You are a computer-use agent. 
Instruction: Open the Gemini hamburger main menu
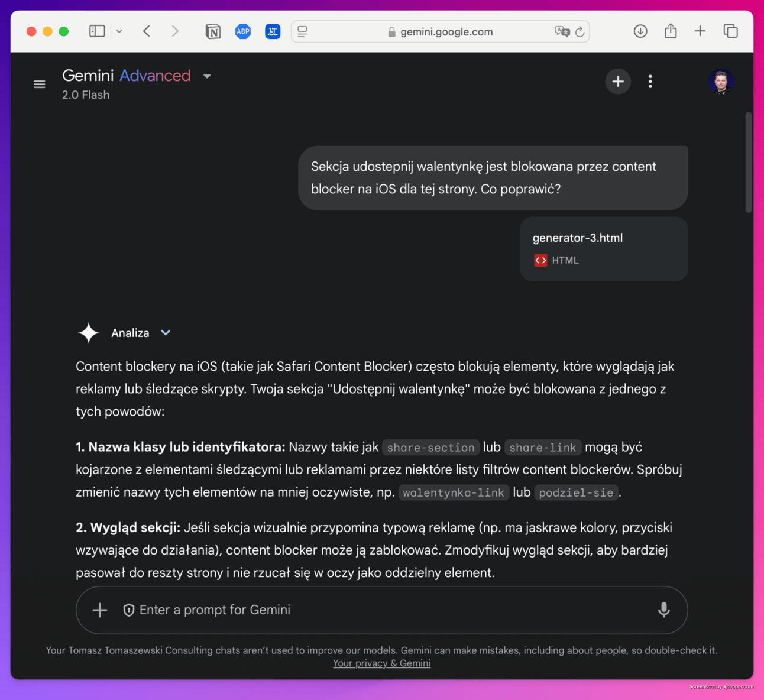(x=40, y=84)
